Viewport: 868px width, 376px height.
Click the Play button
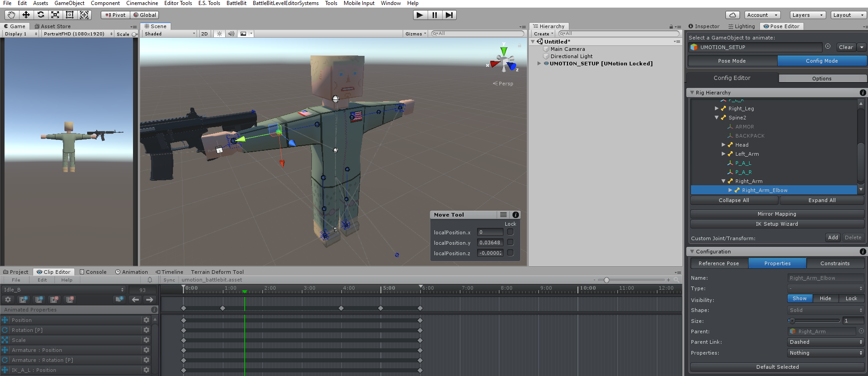tap(420, 15)
